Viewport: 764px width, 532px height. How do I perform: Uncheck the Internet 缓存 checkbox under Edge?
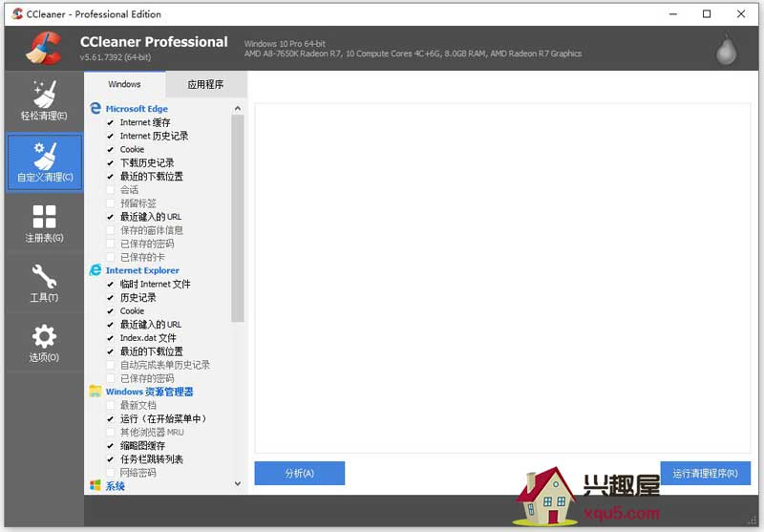111,122
